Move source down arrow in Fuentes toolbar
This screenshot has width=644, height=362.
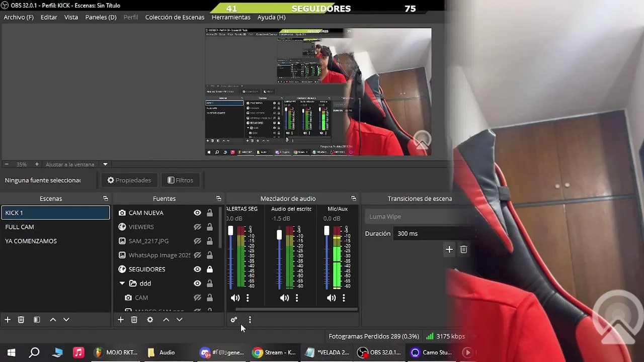click(x=179, y=320)
